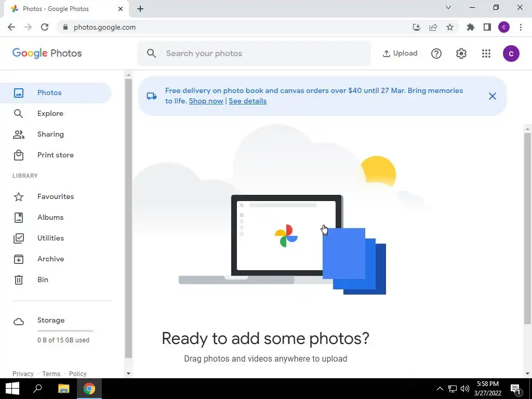Open the Windows Start menu
The width and height of the screenshot is (532, 399).
coord(12,389)
